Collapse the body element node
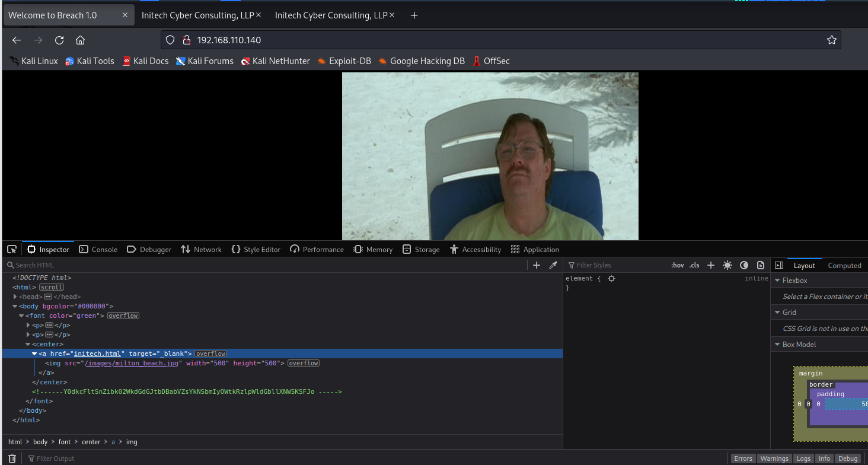Viewport: 868px width, 465px height. click(15, 306)
